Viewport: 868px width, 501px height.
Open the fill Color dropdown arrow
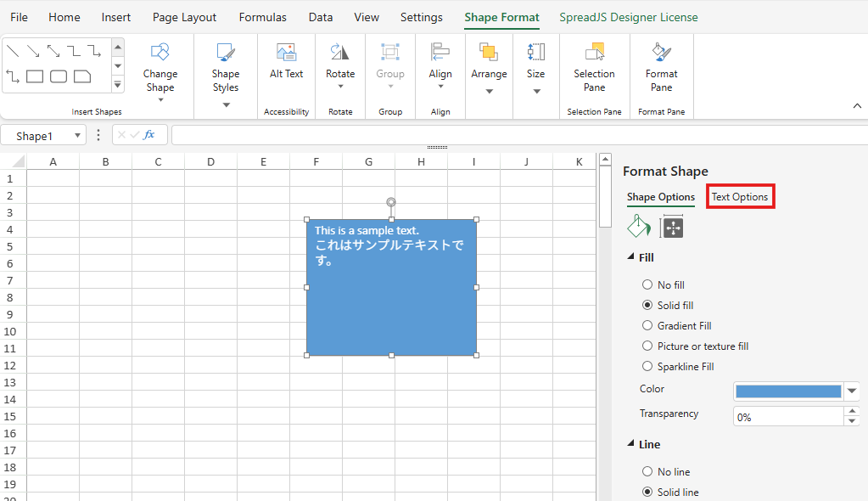(852, 391)
